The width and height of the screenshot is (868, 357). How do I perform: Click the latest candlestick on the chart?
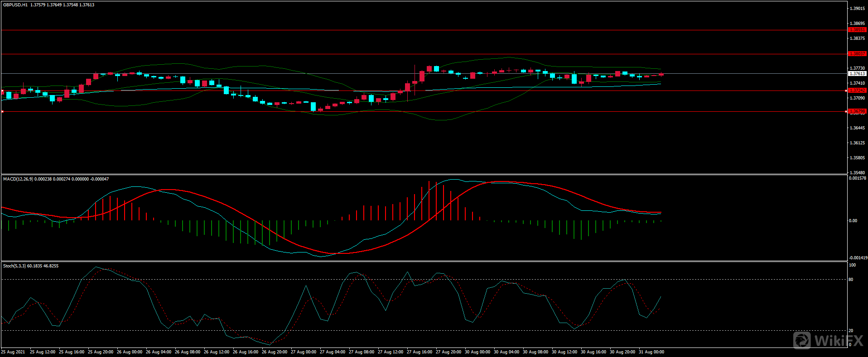tap(661, 74)
